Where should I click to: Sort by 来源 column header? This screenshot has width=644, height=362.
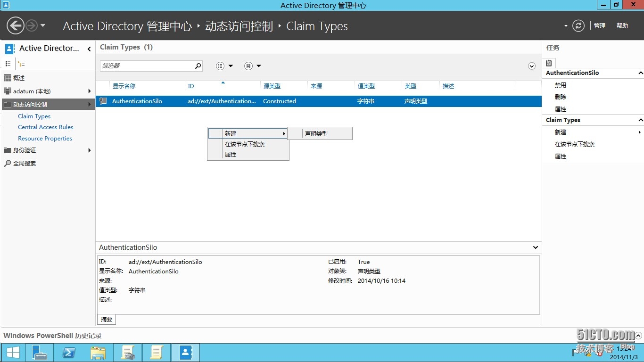pos(316,86)
